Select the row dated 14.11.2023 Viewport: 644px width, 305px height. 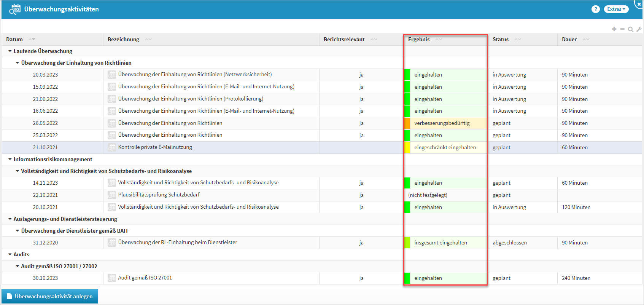point(45,183)
